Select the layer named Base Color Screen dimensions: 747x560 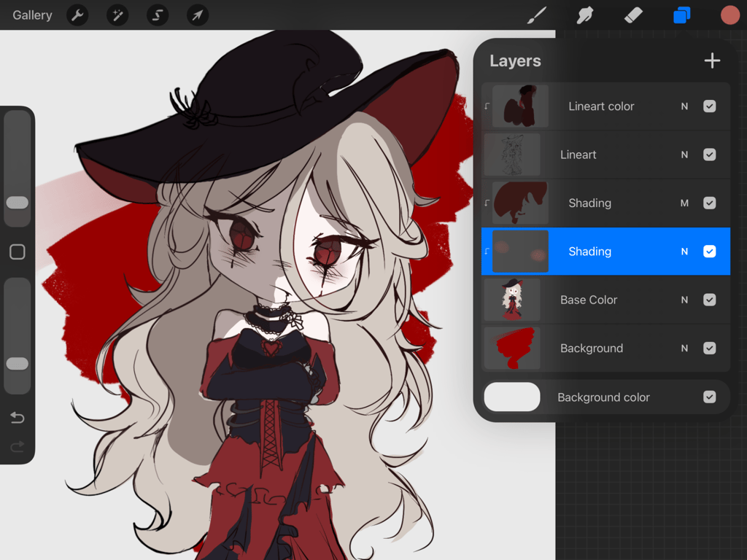[589, 300]
